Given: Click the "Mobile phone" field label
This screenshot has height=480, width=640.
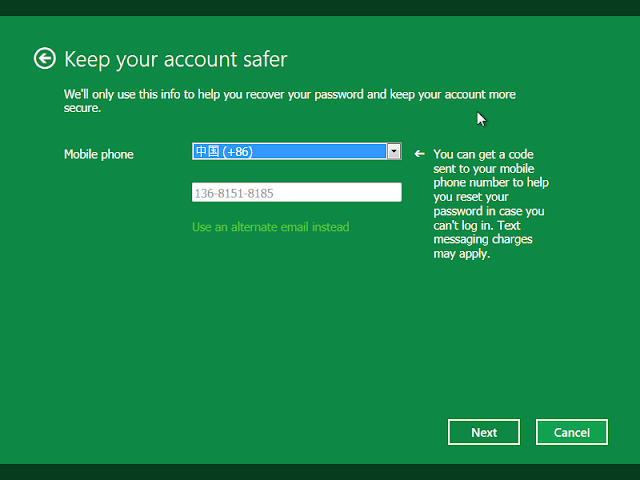Looking at the screenshot, I should pyautogui.click(x=99, y=154).
